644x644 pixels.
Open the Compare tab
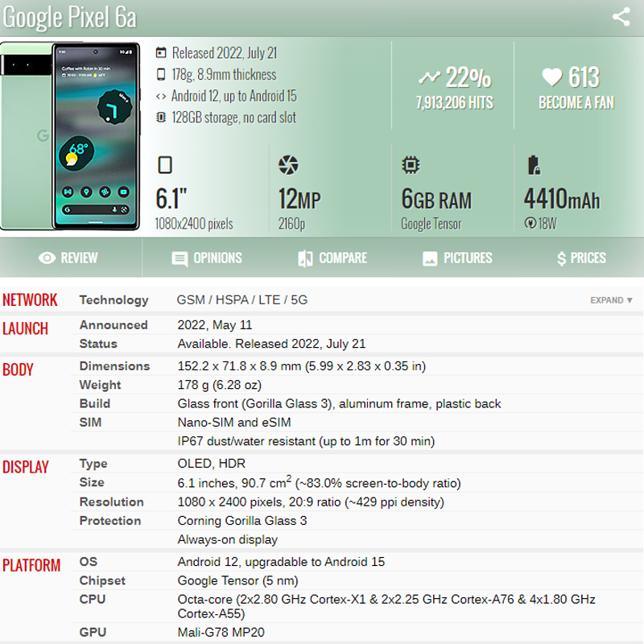tap(332, 258)
